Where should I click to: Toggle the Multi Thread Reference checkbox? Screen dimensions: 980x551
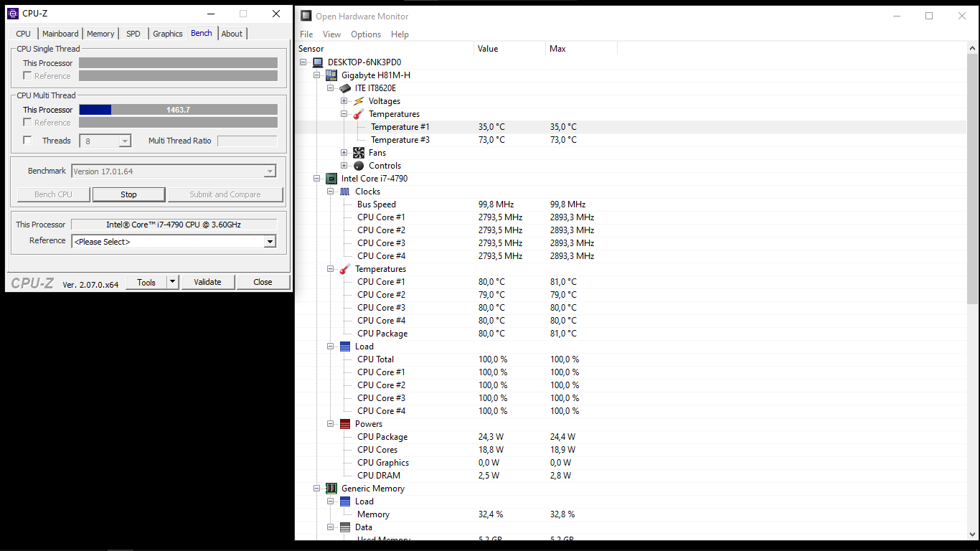(27, 122)
